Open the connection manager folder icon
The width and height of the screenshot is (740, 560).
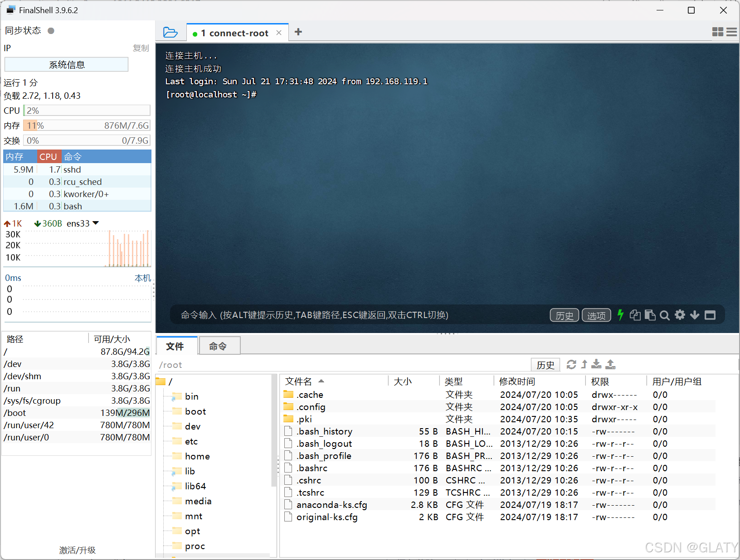tap(170, 32)
